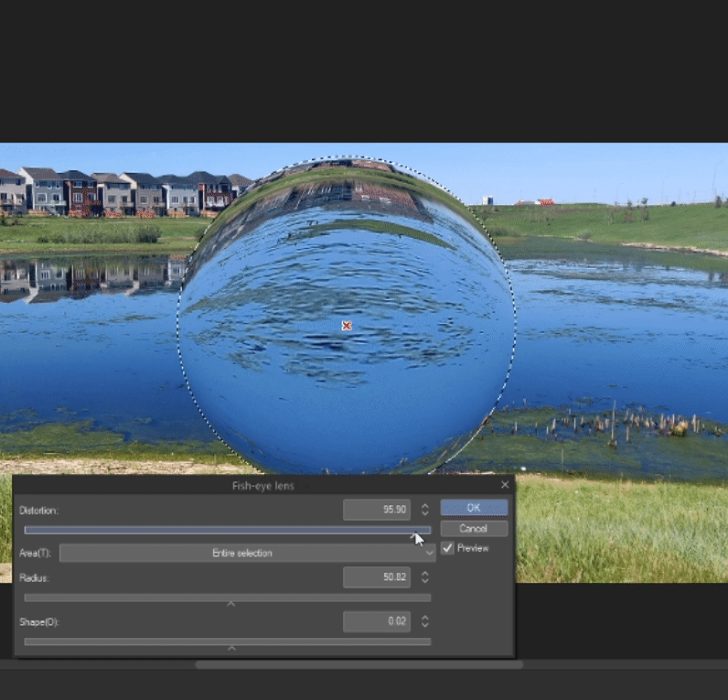The width and height of the screenshot is (728, 700).
Task: Toggle the Preview checkbox
Action: pyautogui.click(x=447, y=548)
